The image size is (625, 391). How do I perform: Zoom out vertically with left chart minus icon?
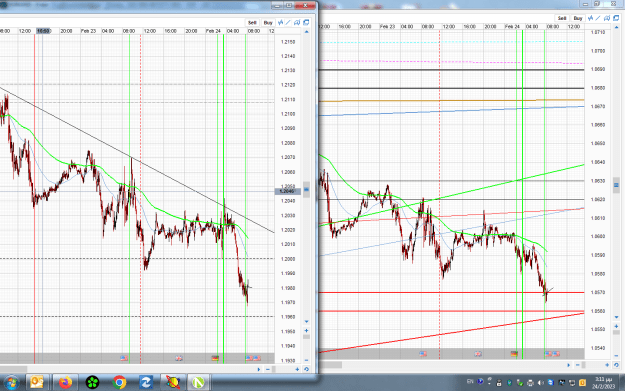[307, 360]
